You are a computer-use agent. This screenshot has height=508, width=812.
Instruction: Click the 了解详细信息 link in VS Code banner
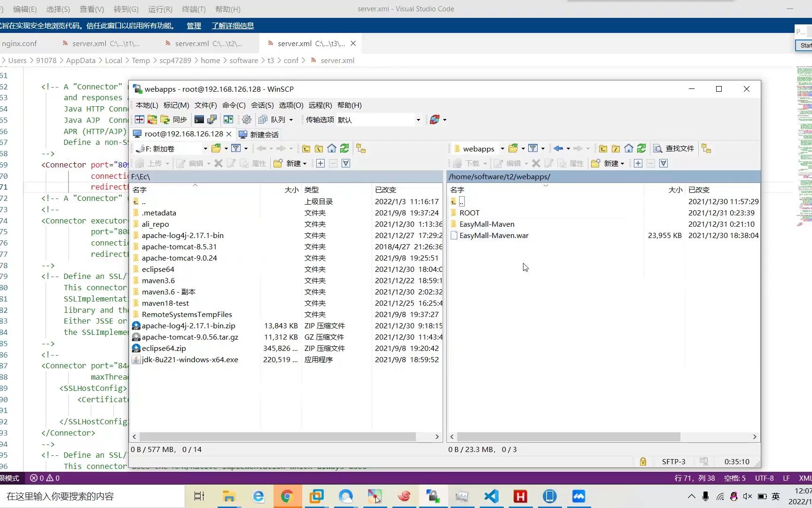tap(233, 26)
